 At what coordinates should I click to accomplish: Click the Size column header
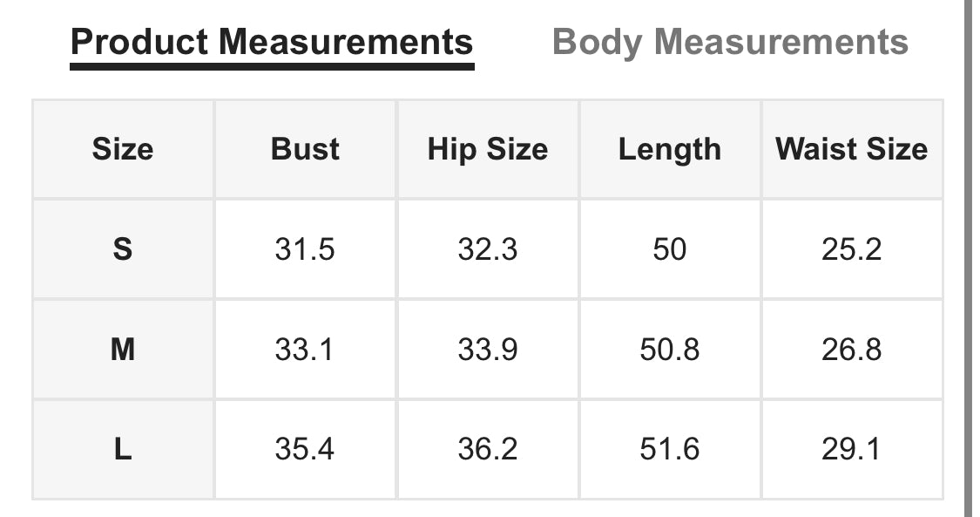pyautogui.click(x=123, y=149)
